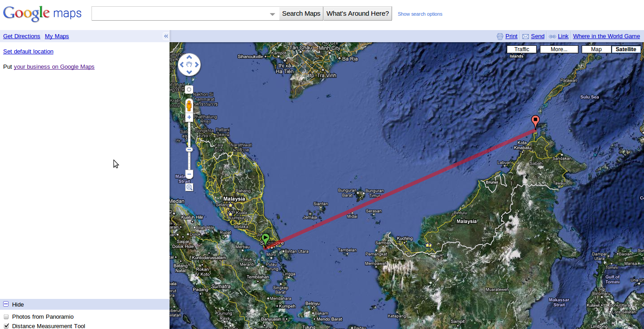
Task: Switch to Map view
Action: tap(596, 49)
